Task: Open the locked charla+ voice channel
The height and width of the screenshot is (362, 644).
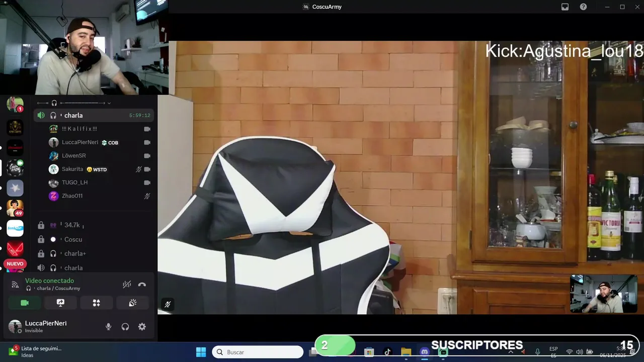Action: pyautogui.click(x=94, y=253)
